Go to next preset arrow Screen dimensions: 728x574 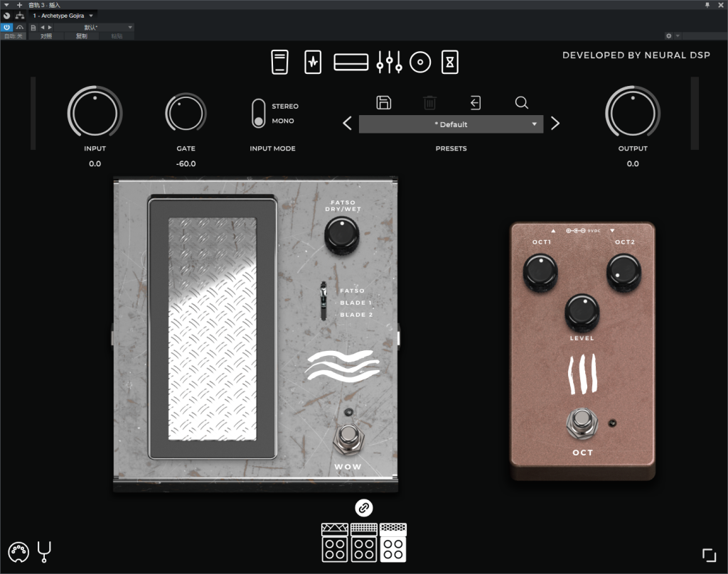555,124
